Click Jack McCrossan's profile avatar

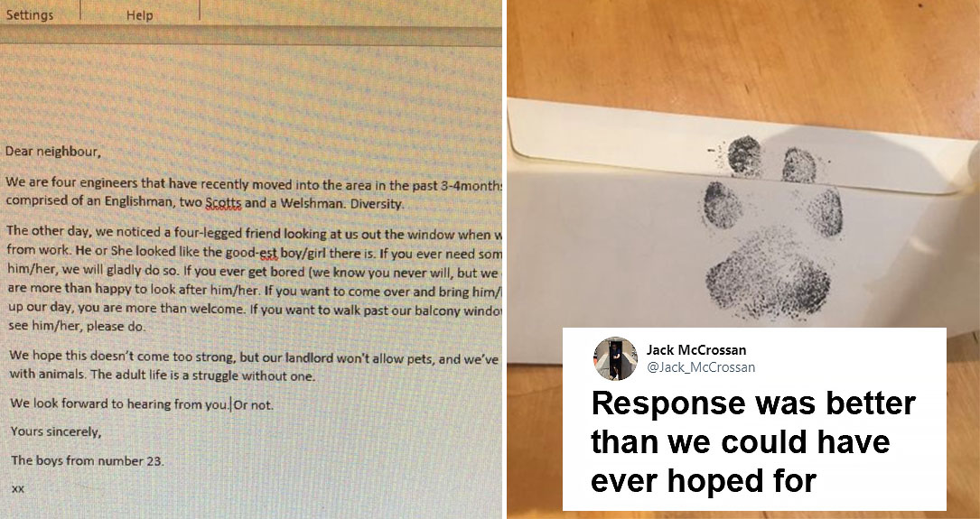tap(615, 358)
